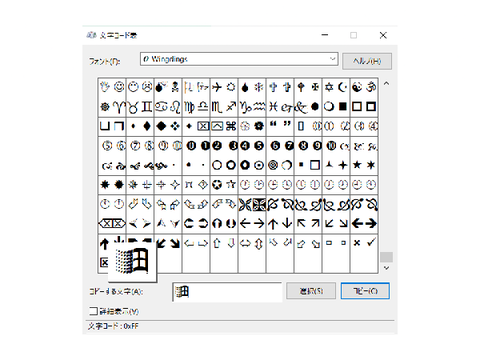Click the hollow down arrow outline
Viewport: 480px width, 360px height.
pyautogui.click(x=231, y=243)
